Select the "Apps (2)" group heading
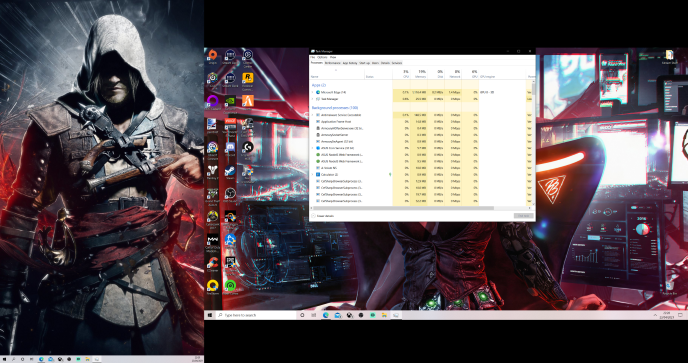Screen dimensions: 688x363 (x=319, y=85)
